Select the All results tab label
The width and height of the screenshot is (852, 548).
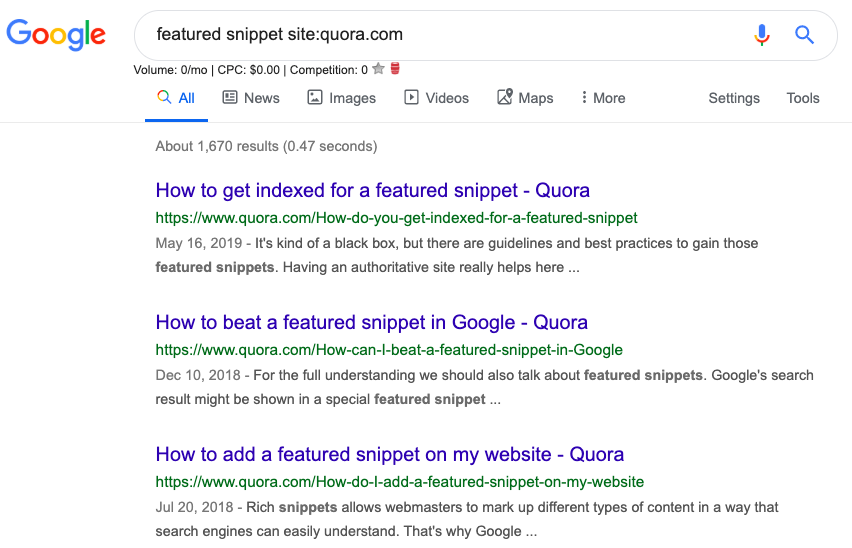coord(186,98)
